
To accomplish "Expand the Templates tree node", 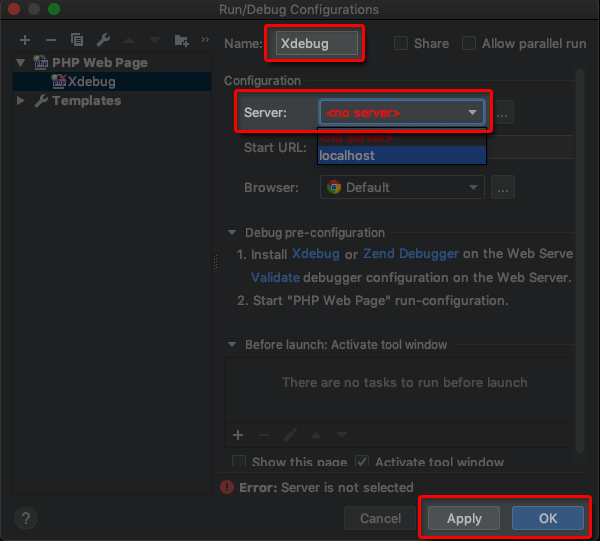I will [x=21, y=101].
